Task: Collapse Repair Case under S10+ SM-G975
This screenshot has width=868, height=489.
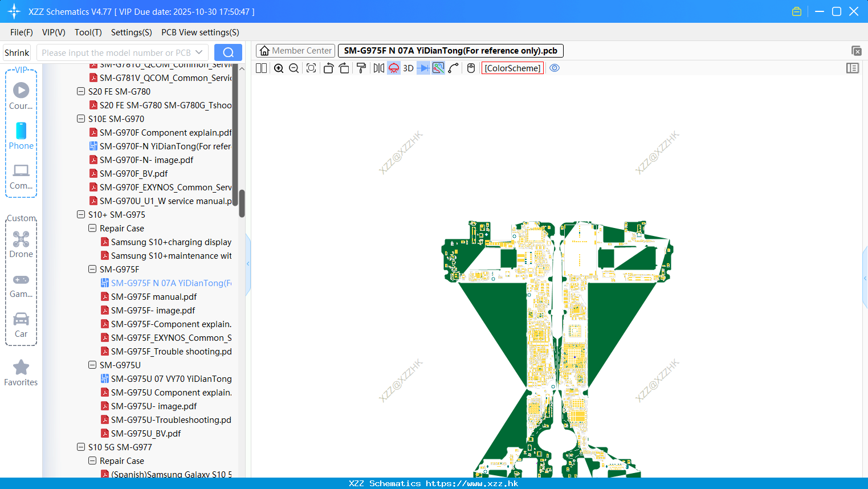Action: pyautogui.click(x=92, y=228)
